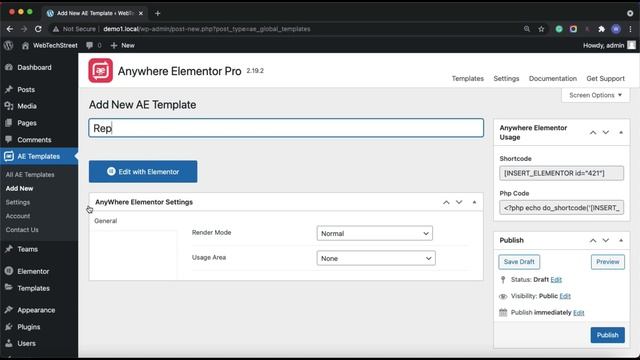Open Contact Us submenu item
Screen dimensions: 640x360
pos(22,230)
